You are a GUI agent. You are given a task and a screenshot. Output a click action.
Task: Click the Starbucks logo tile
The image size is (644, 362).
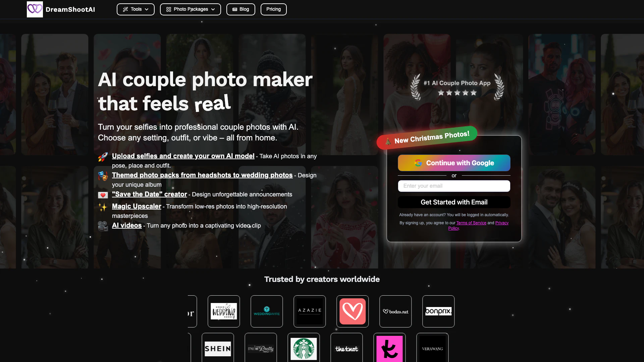[x=304, y=349]
